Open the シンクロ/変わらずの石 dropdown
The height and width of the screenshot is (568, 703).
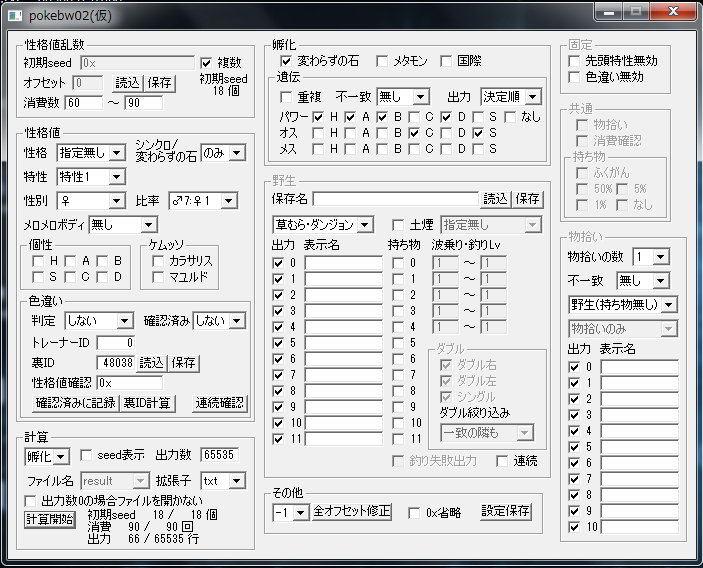223,153
